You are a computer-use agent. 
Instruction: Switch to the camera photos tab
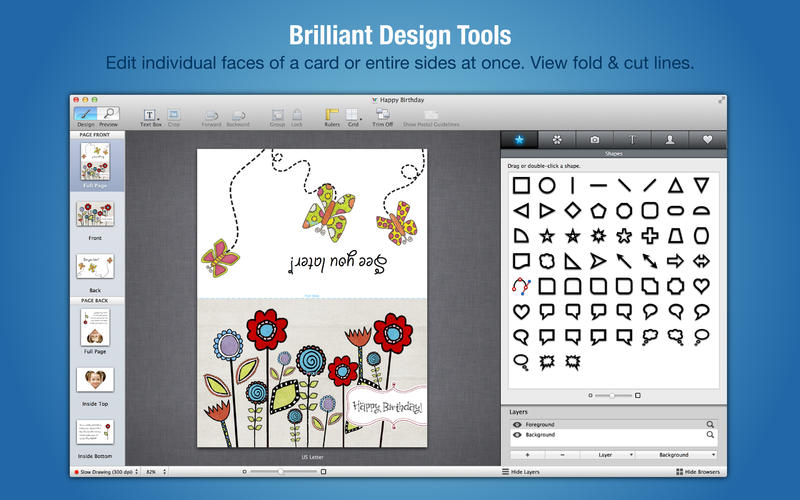[x=595, y=141]
